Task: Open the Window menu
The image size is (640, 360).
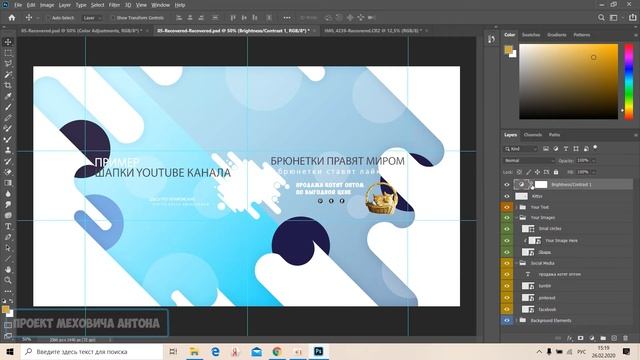Action: 160,5
